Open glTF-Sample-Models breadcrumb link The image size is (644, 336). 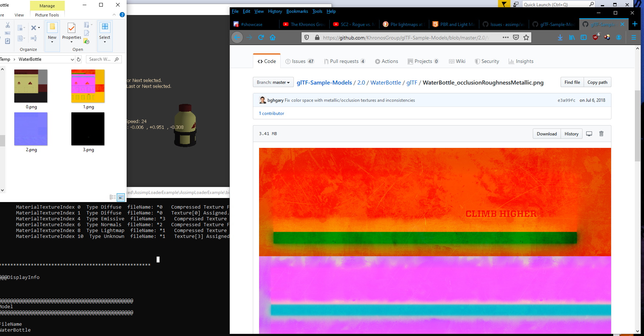[324, 83]
